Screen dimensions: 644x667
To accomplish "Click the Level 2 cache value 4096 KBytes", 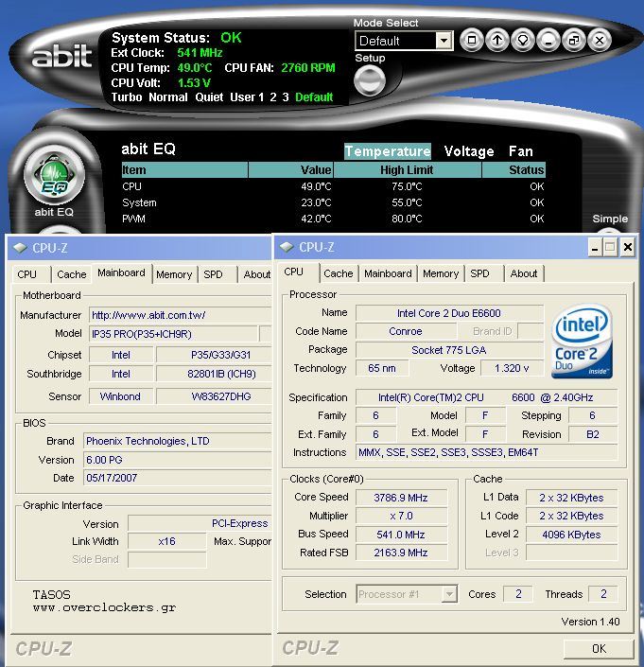I will 571,535.
